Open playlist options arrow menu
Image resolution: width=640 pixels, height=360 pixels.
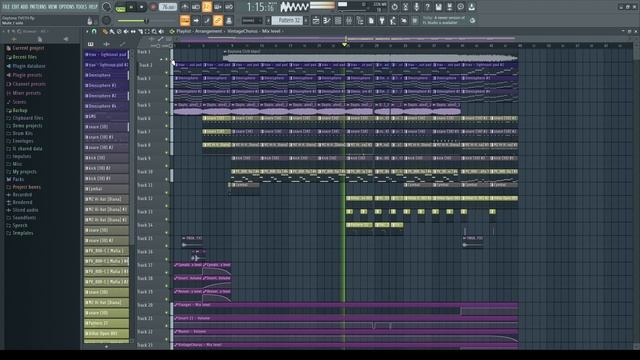click(x=87, y=31)
